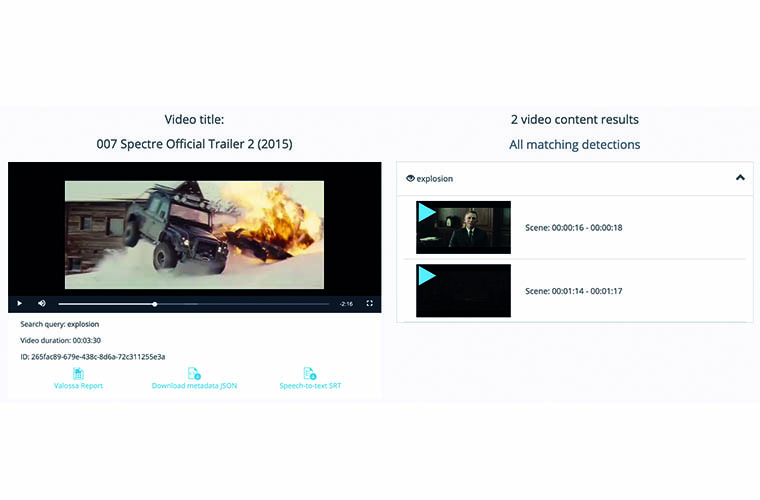
Task: Play scene 00:00:16 thumbnail play icon
Action: (427, 212)
